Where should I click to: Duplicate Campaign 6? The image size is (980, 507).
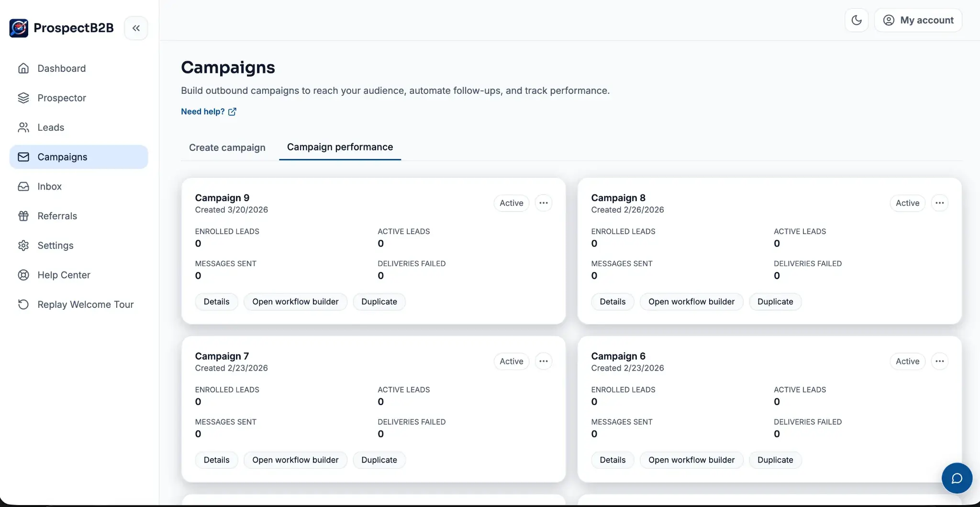tap(775, 460)
